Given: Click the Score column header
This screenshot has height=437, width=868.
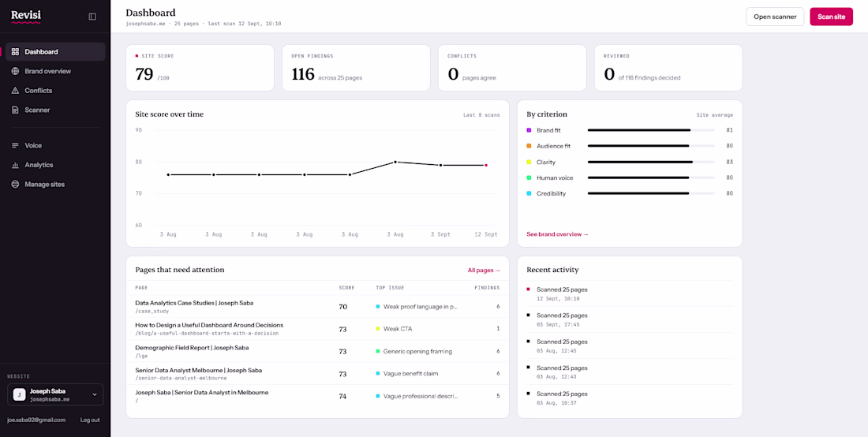Looking at the screenshot, I should 346,288.
